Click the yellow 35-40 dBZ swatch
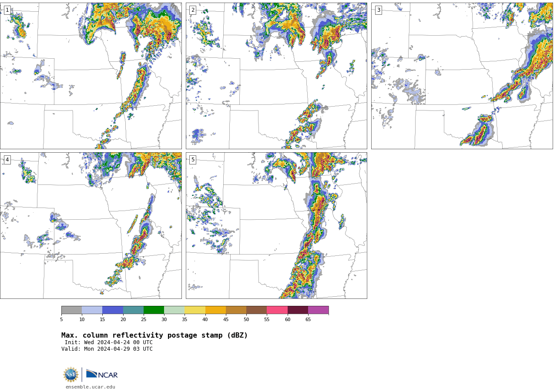This screenshot has height=392, width=557. pos(195,310)
